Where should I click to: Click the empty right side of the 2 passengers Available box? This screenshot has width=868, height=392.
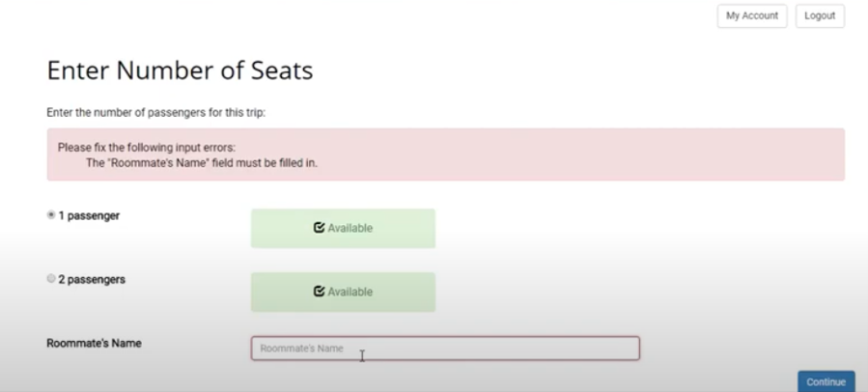[x=410, y=292]
